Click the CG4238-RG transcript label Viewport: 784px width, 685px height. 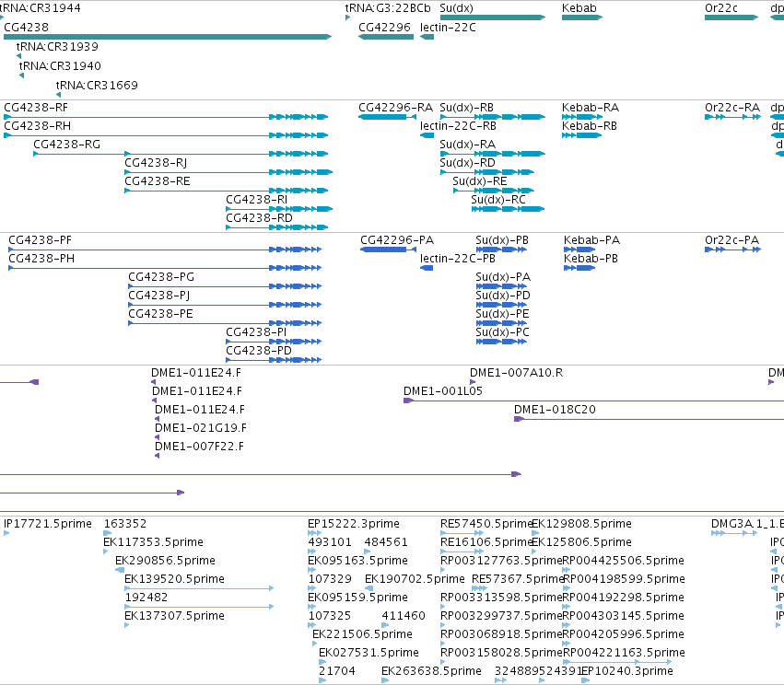(67, 145)
